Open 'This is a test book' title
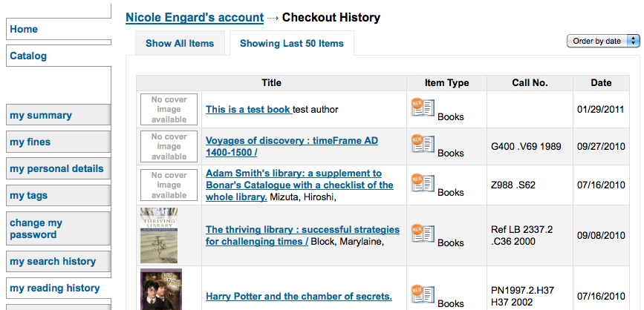Viewport: 644px width, 310px height. (x=249, y=110)
